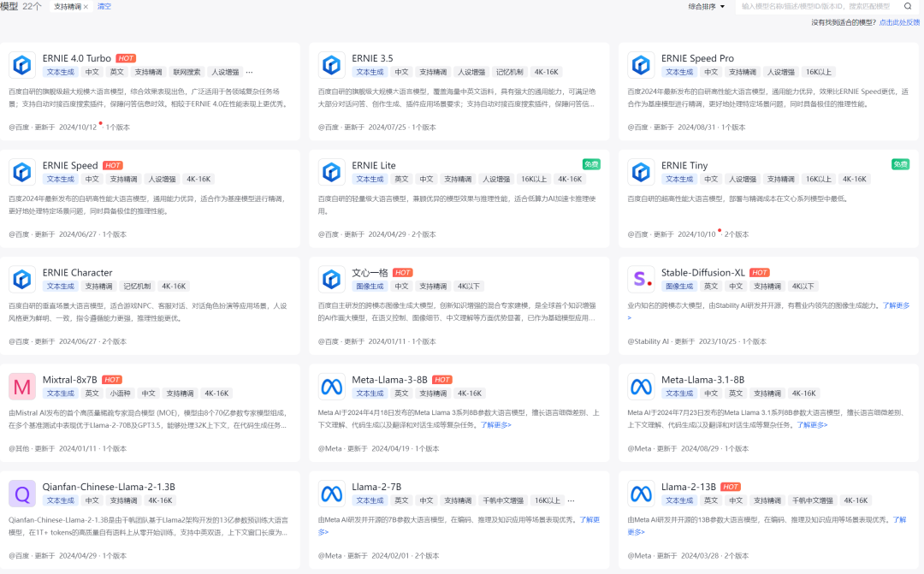Image resolution: width=924 pixels, height=574 pixels.
Task: Click the 点击此处反馈 feedback link
Action: tap(899, 23)
